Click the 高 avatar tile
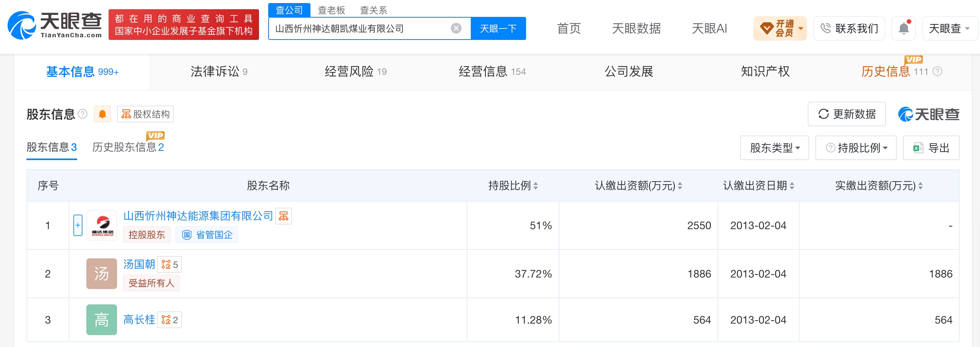 pyautogui.click(x=102, y=320)
